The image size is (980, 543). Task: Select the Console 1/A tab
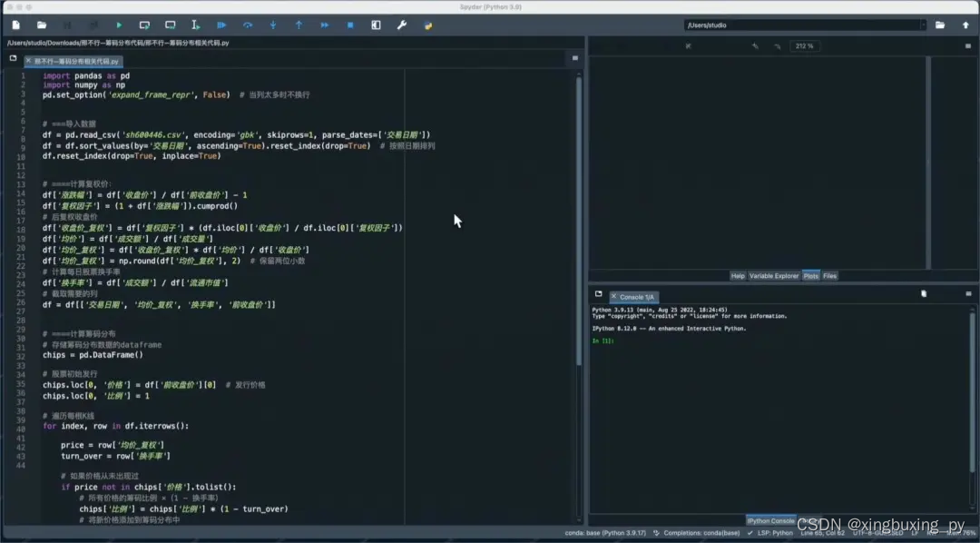pyautogui.click(x=636, y=297)
